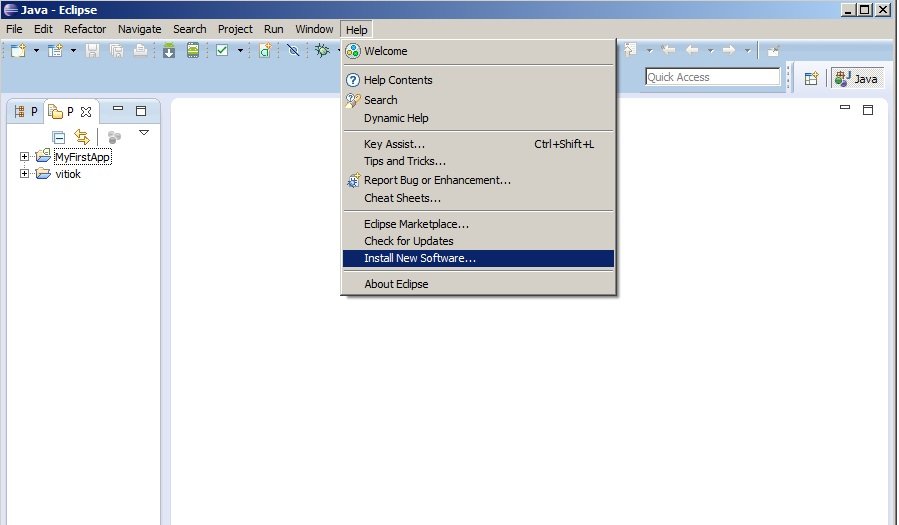Select the MyFirstApp project
The height and width of the screenshot is (525, 899).
point(83,157)
